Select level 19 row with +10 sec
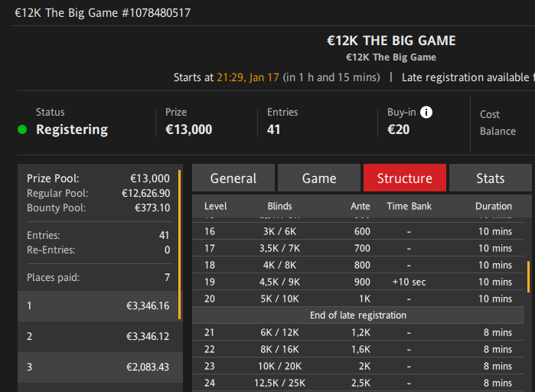535x392 pixels. click(358, 282)
